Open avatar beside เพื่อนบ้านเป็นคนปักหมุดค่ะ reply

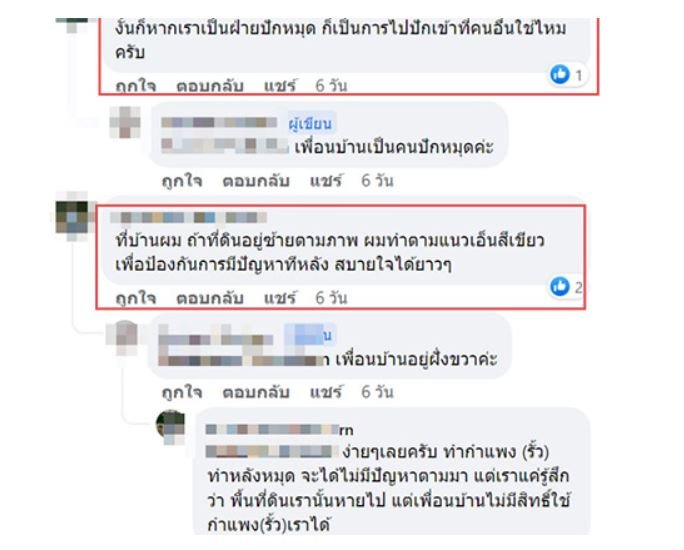click(125, 122)
